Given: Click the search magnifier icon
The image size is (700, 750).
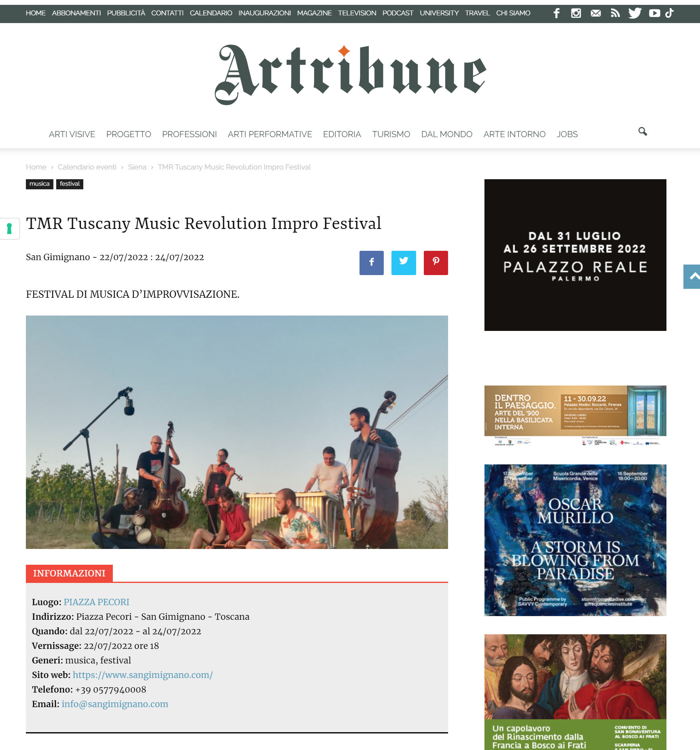Looking at the screenshot, I should 643,131.
